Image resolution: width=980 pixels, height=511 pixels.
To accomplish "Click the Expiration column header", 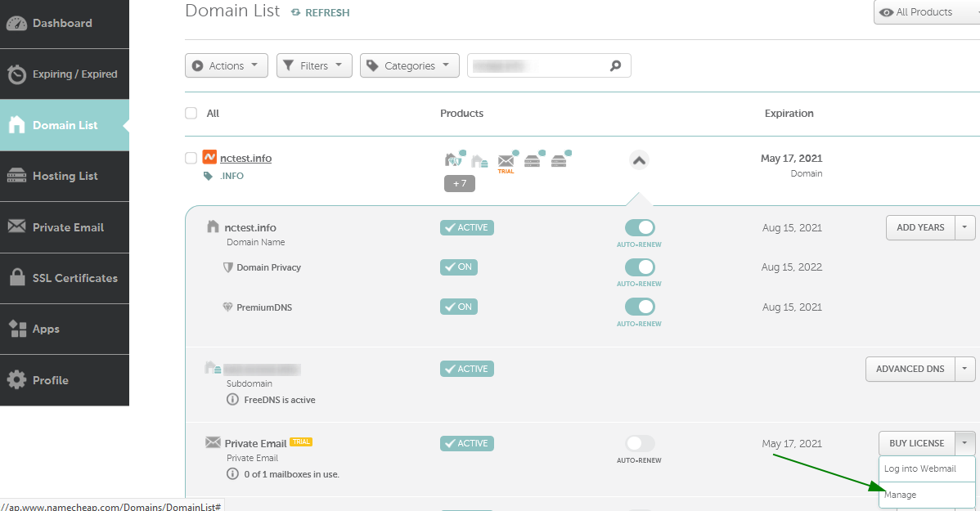I will (x=789, y=113).
